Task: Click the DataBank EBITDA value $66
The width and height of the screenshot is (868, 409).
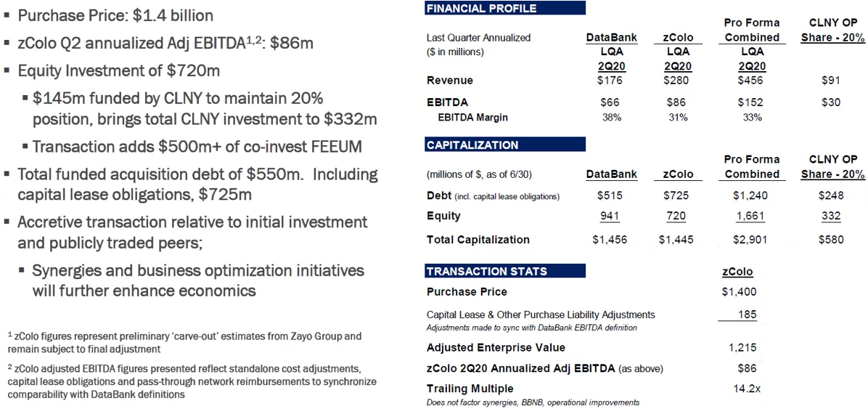Action: point(610,102)
